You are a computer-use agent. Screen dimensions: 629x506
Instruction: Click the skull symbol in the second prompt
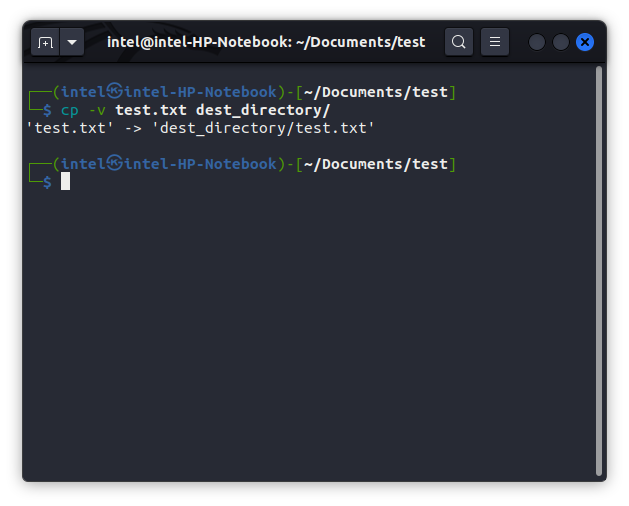tap(114, 163)
